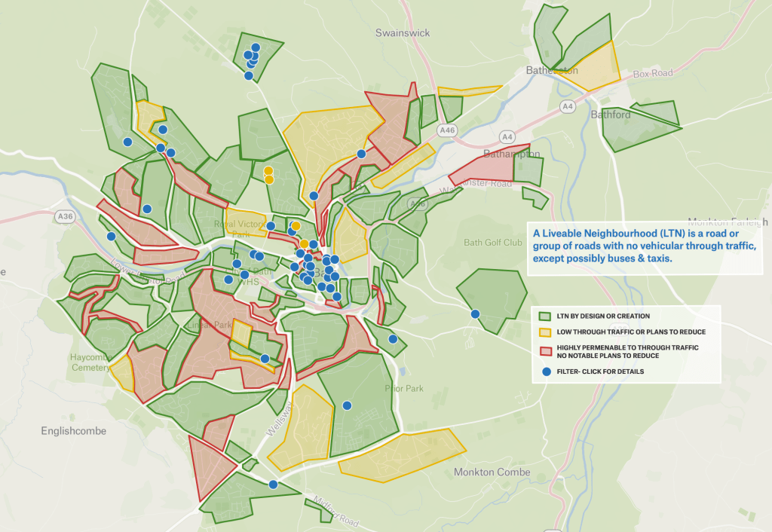Image resolution: width=772 pixels, height=532 pixels.
Task: Click the 'LTN by design or creation' legend label
Action: [603, 316]
